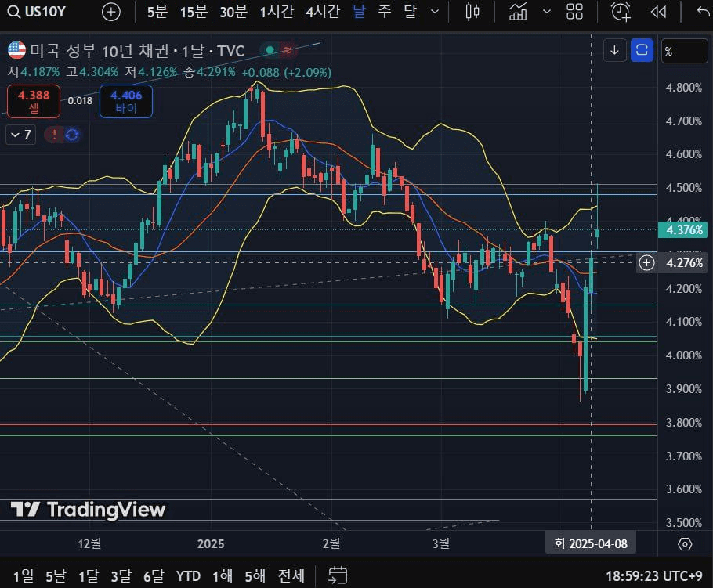Viewport: 713px width, 588px height.
Task: Click the red 4.388 sell button
Action: (34, 101)
